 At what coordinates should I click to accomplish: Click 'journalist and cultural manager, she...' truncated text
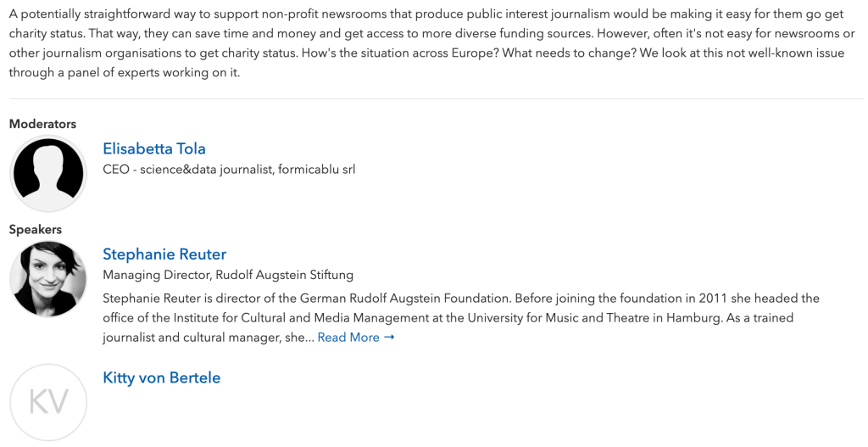point(208,338)
